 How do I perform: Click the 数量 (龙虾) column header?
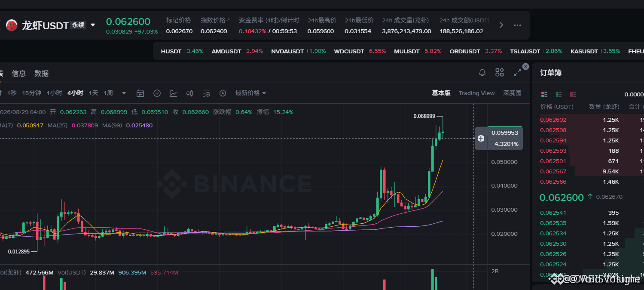[604, 107]
